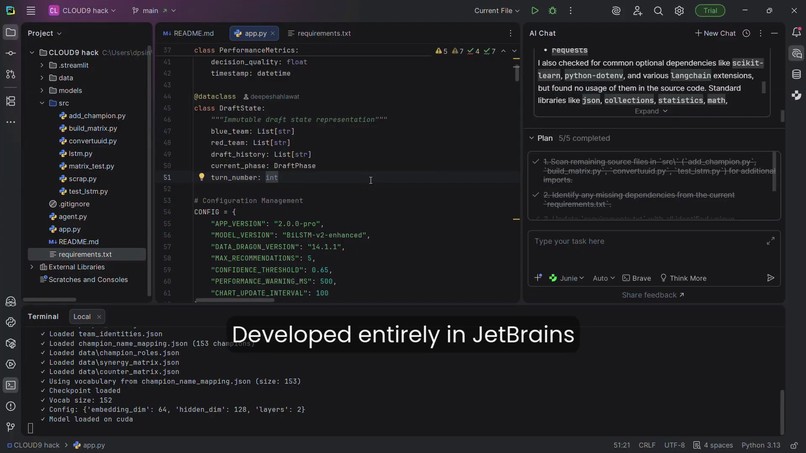Screen dimensions: 806x453
Task: Open the notifications bell
Action: (796, 32)
